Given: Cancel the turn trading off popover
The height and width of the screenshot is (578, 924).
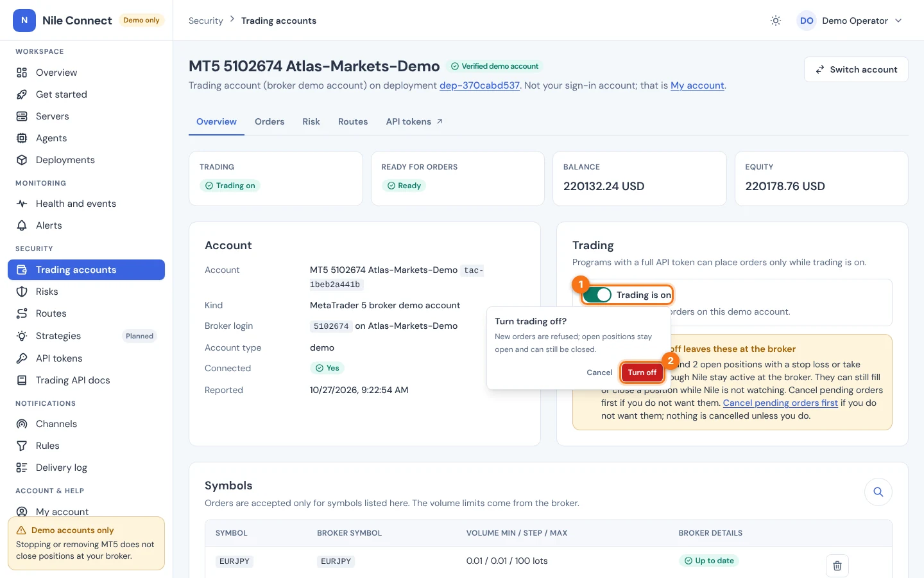Looking at the screenshot, I should tap(599, 372).
